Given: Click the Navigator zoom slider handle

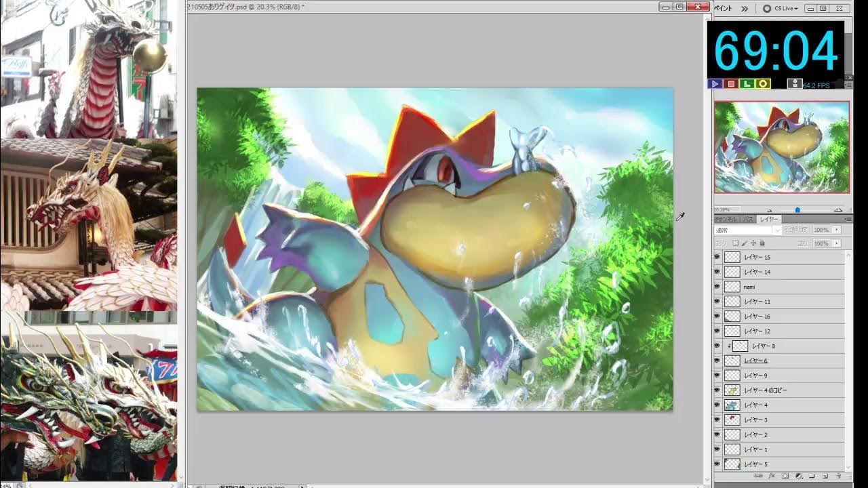Looking at the screenshot, I should 797,210.
